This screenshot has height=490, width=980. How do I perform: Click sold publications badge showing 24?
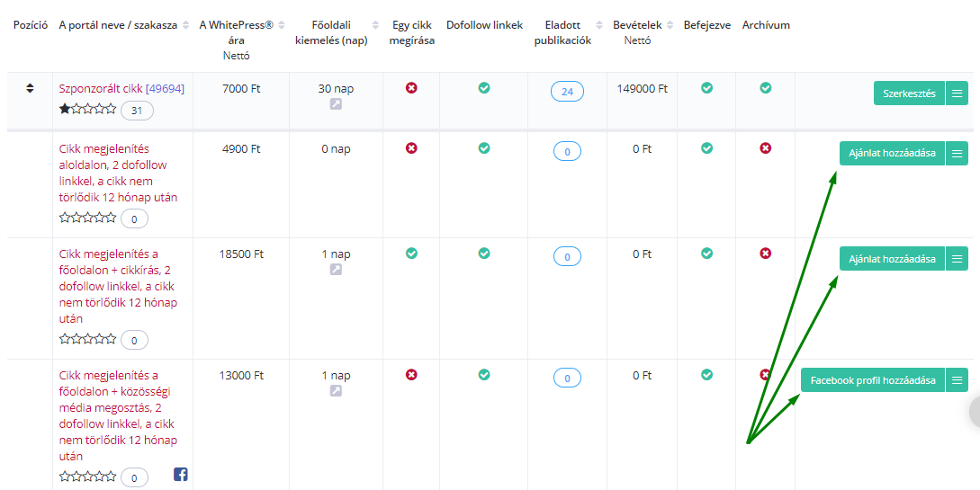(567, 91)
